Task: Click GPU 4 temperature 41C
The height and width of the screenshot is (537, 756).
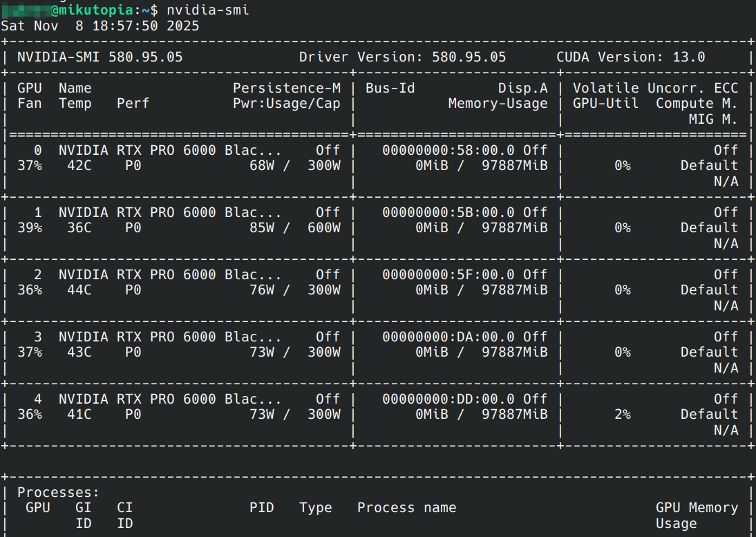Action: tap(79, 415)
